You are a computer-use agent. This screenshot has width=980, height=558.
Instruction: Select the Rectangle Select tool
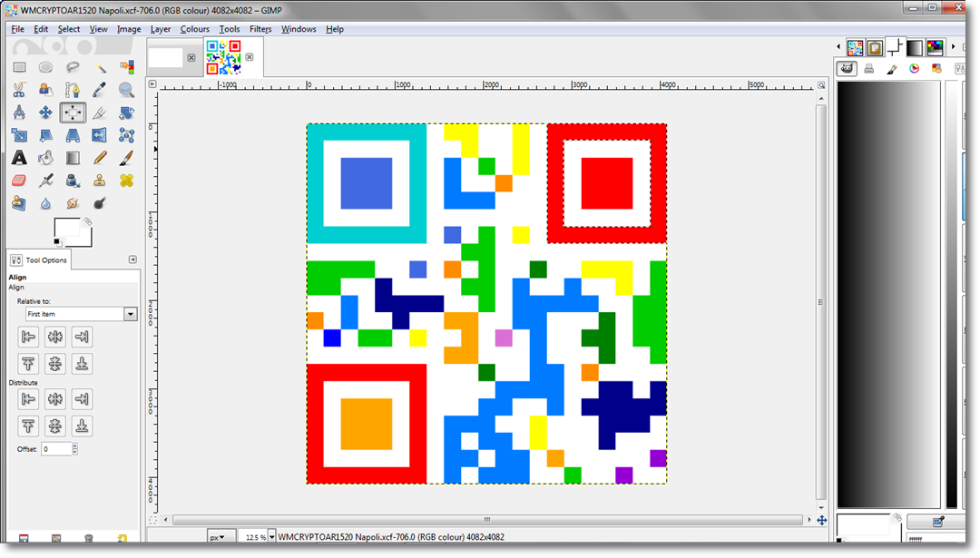click(19, 67)
